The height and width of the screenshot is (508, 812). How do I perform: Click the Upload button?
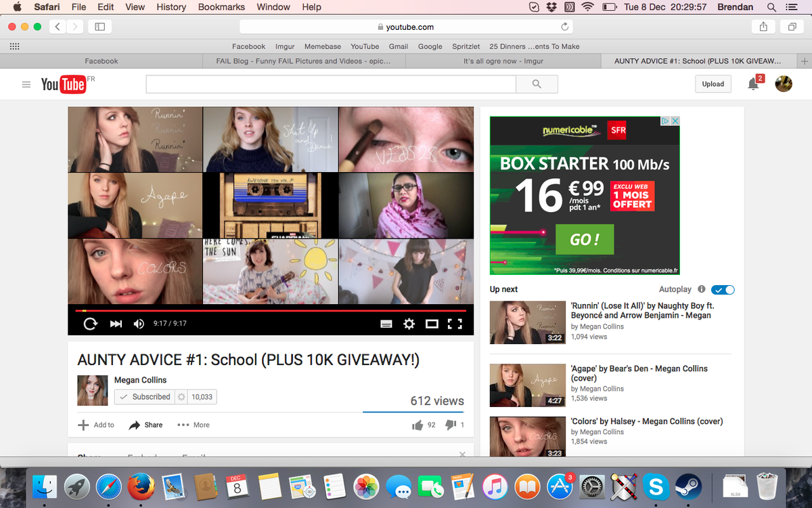pos(713,84)
